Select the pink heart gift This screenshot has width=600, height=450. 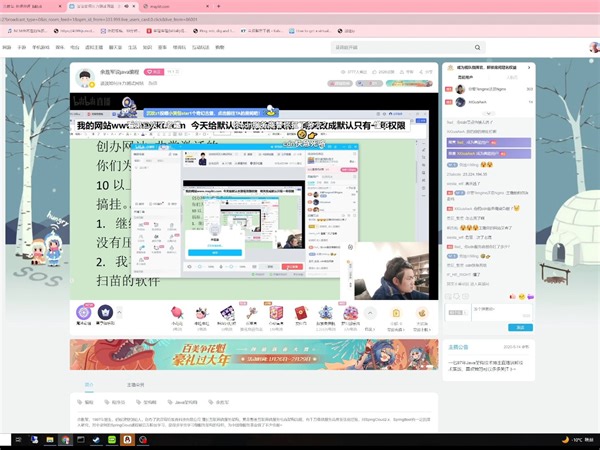click(177, 313)
